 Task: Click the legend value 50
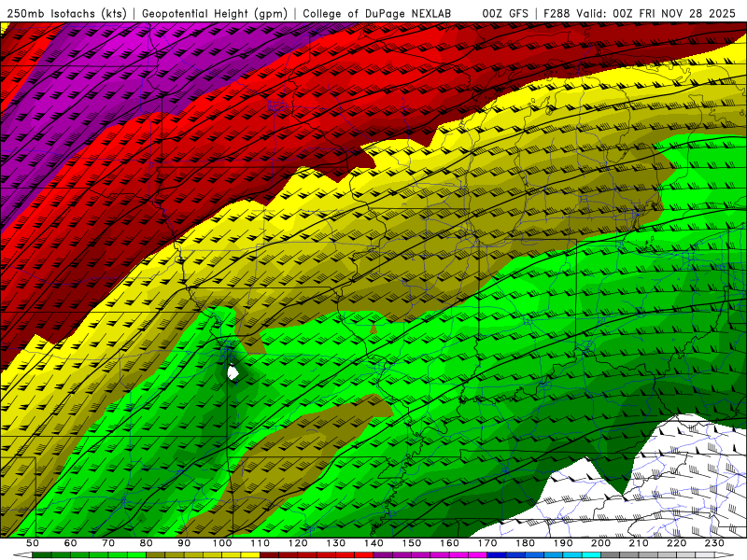coord(32,543)
